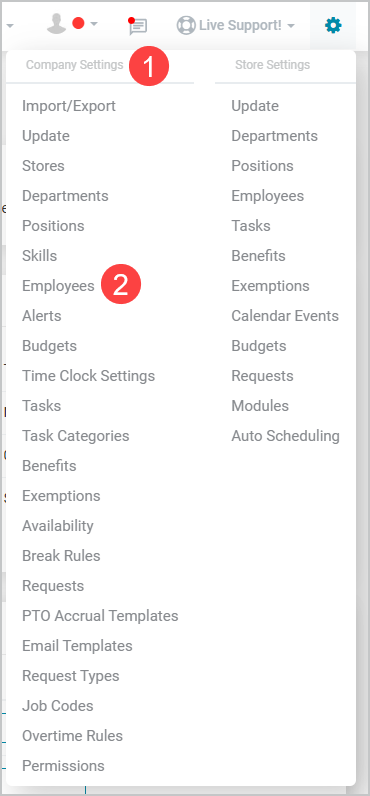Image resolution: width=370 pixels, height=796 pixels.
Task: Open the messages chat icon
Action: (x=137, y=25)
